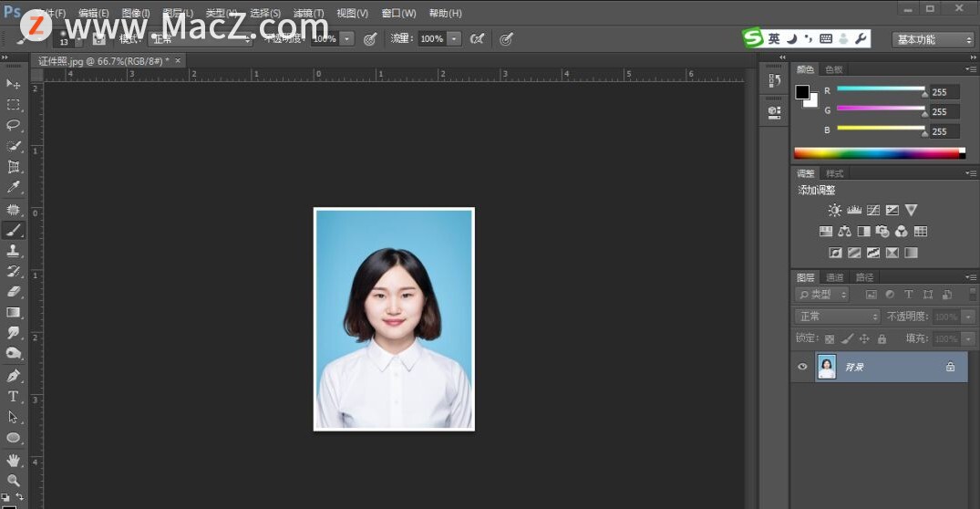Select the Gradient tool

(13, 313)
